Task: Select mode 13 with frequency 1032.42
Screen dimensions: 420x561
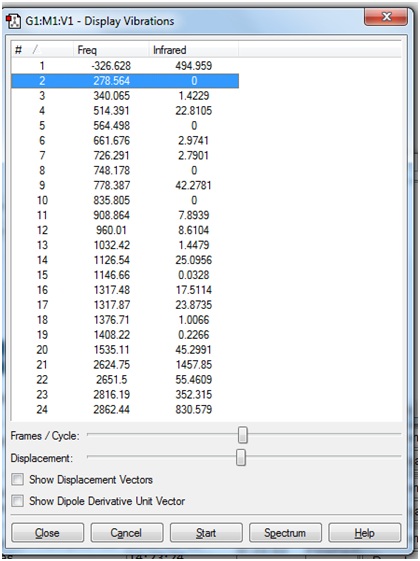Action: pos(125,245)
